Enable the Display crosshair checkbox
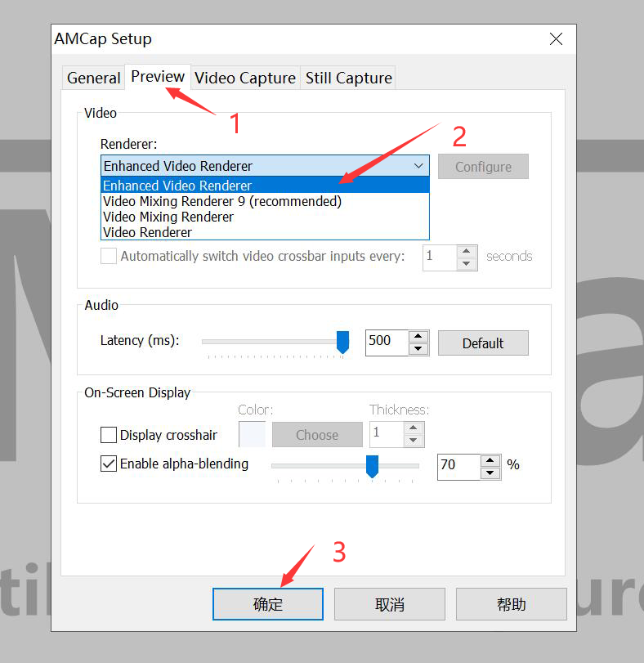Image resolution: width=644 pixels, height=663 pixels. pyautogui.click(x=109, y=435)
